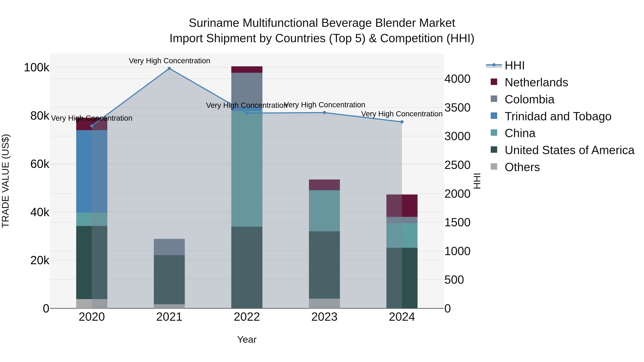
Task: Click the Year axis title
Action: pyautogui.click(x=247, y=339)
